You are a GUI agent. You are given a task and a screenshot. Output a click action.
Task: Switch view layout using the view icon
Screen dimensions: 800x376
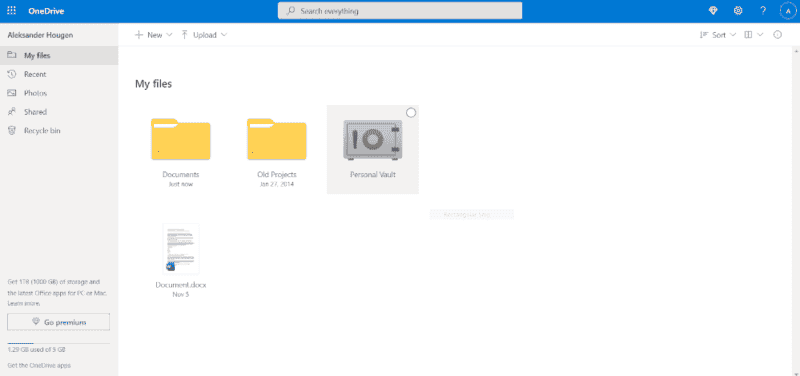pyautogui.click(x=748, y=35)
